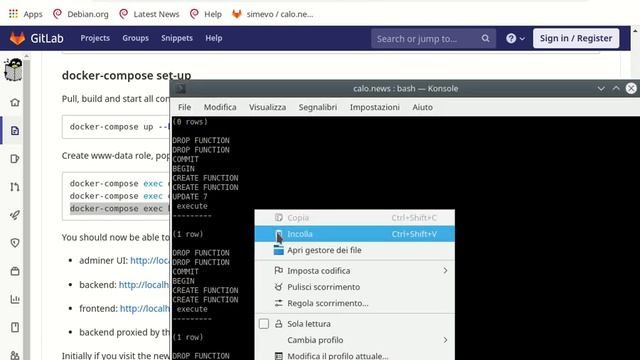Click the Konsole window icon in titlebar
Image resolution: width=640 pixels, height=360 pixels.
(x=181, y=89)
